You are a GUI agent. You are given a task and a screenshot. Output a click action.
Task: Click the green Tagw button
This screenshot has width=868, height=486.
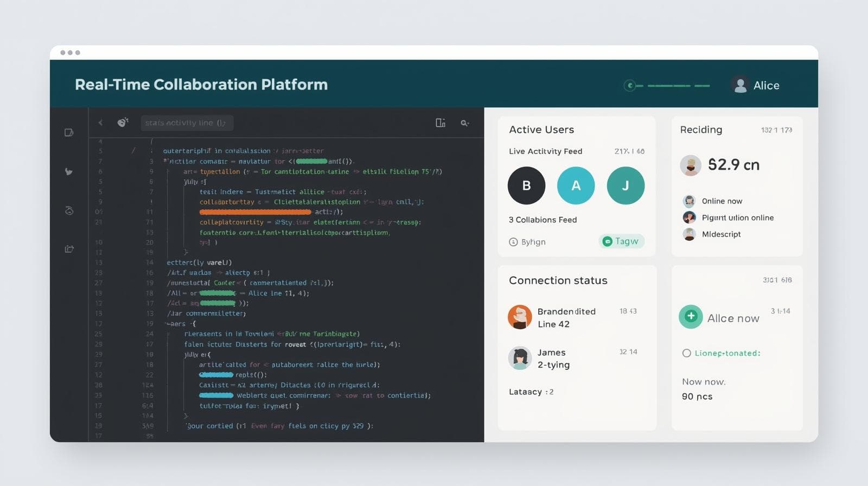621,241
